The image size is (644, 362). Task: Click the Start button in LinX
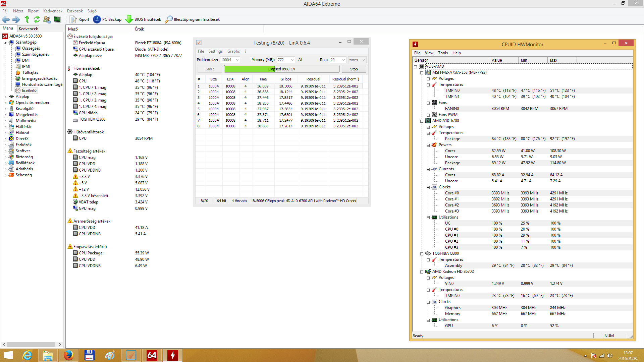point(210,69)
